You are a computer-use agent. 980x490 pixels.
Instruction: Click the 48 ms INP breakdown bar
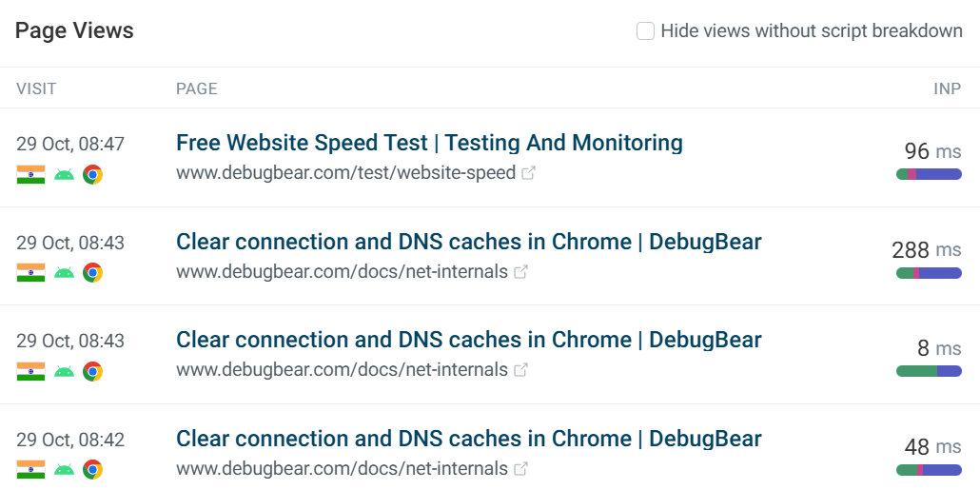[929, 469]
